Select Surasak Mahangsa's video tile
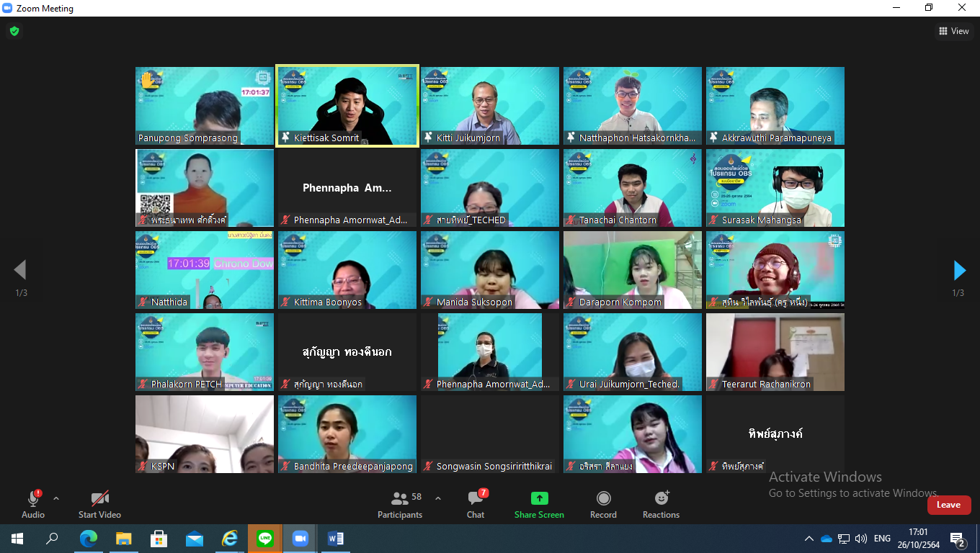Image resolution: width=980 pixels, height=553 pixels. [x=775, y=188]
